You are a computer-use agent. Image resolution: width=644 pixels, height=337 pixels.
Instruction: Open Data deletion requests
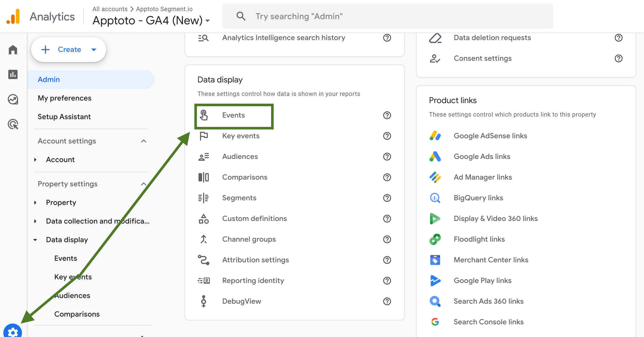492,38
